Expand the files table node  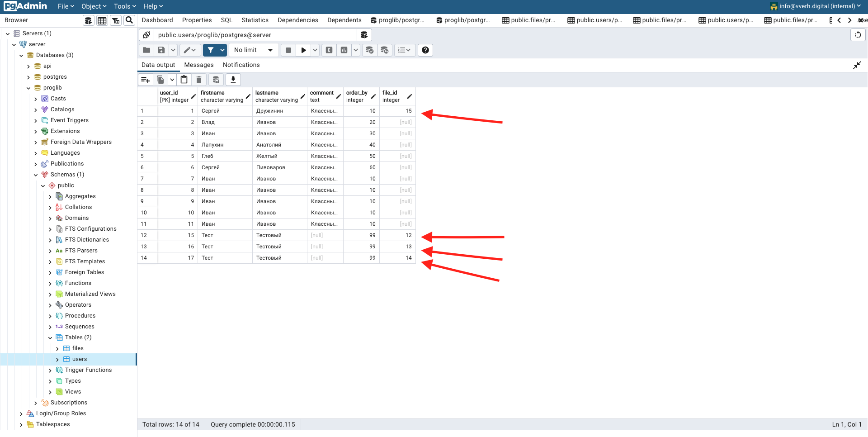(x=57, y=348)
